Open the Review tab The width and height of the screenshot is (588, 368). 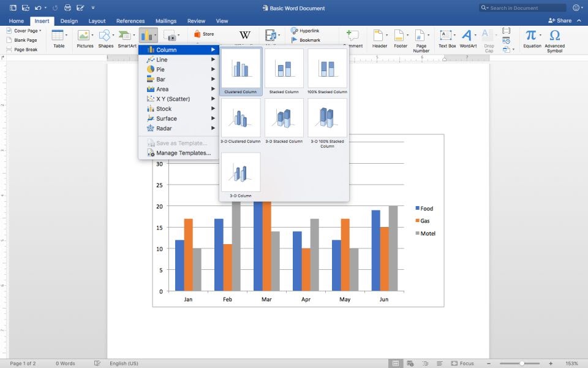point(196,21)
